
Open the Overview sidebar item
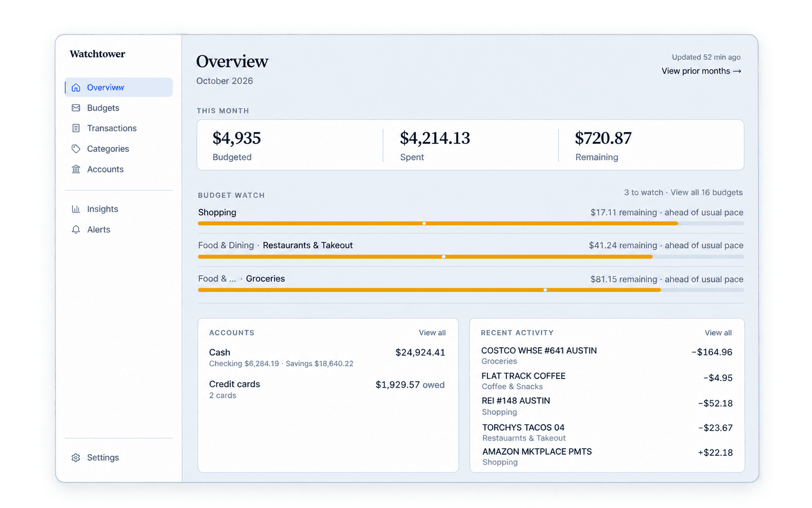[119, 88]
